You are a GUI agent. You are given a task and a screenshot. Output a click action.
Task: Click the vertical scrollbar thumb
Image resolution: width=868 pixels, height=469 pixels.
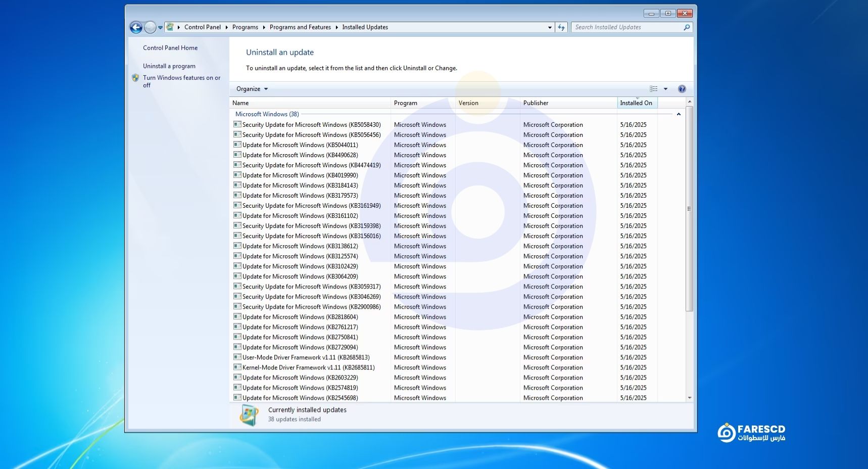(x=689, y=208)
